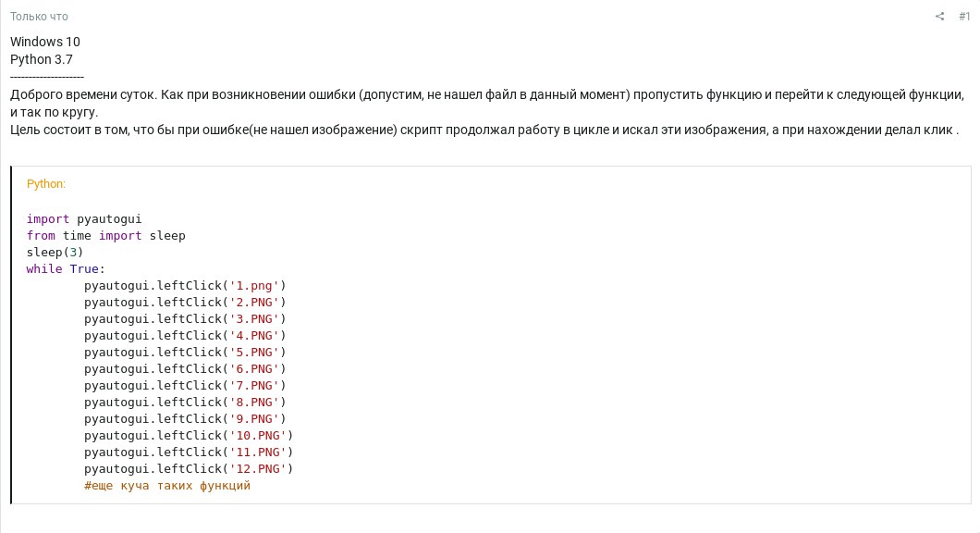The image size is (980, 533).
Task: Click the "Только что" timestamp link
Action: [x=39, y=17]
